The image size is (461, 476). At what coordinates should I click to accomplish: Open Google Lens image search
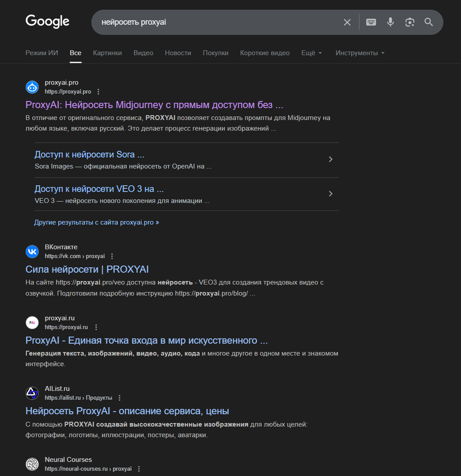coord(410,22)
